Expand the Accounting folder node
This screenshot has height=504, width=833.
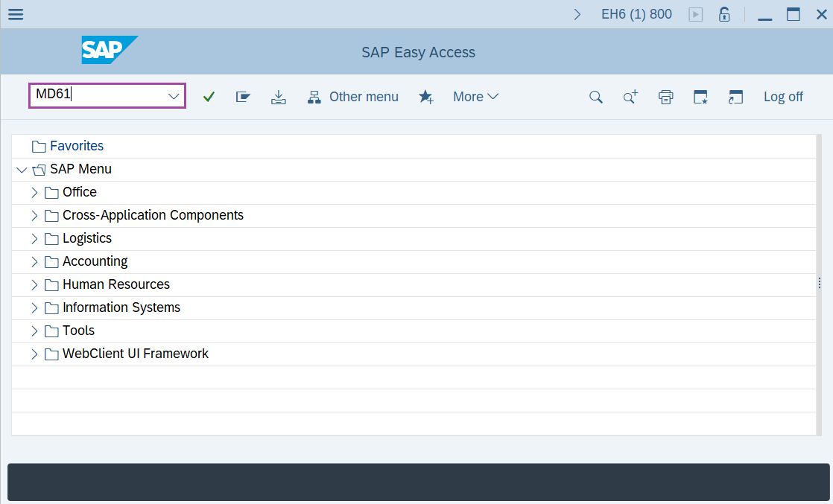(x=34, y=261)
